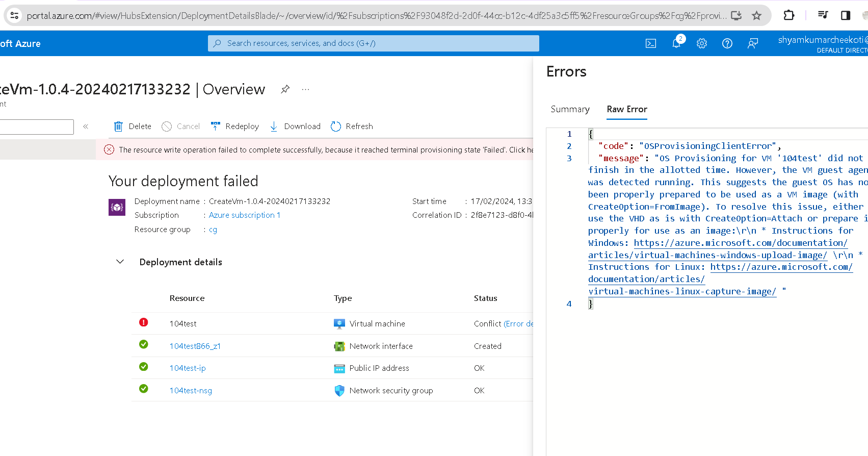The height and width of the screenshot is (456, 868).
Task: Open the feedback icon in header
Action: [x=753, y=43]
